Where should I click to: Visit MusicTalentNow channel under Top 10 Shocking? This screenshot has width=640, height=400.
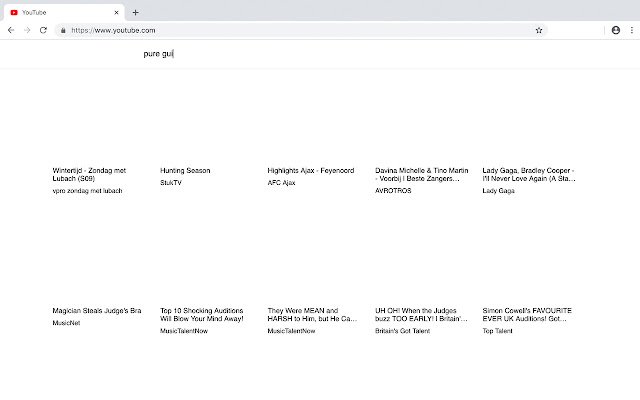tap(184, 331)
